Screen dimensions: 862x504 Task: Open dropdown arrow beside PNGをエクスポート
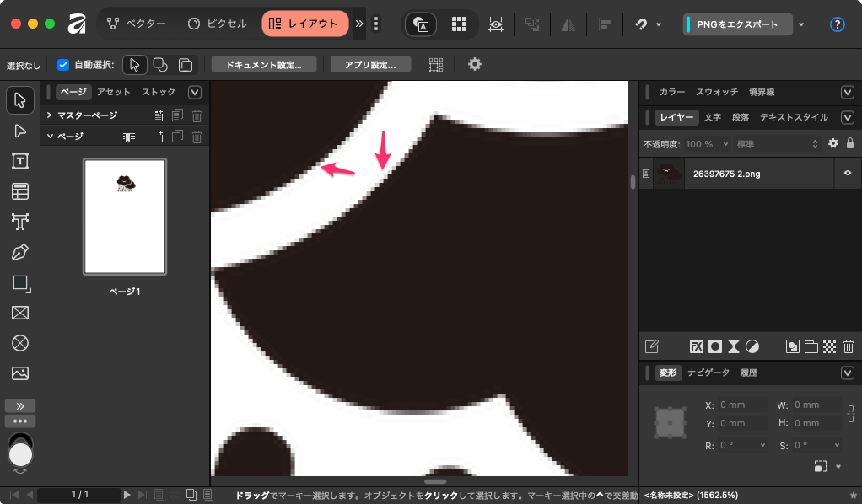801,24
